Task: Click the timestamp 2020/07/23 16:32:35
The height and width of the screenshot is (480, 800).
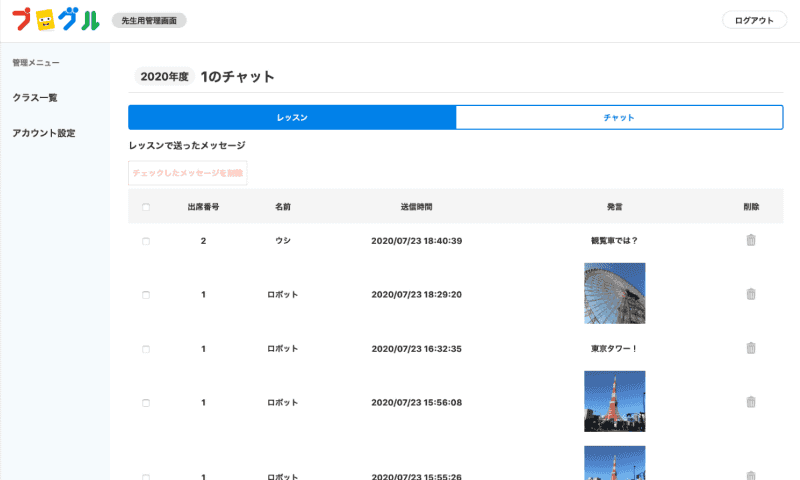Action: click(416, 349)
